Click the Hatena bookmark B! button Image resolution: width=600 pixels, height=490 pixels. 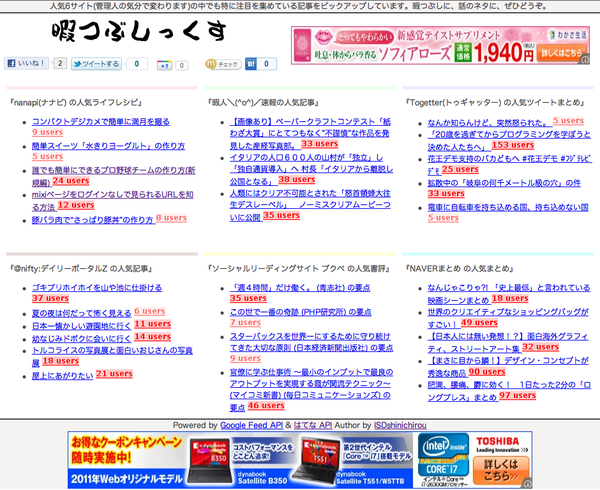pyautogui.click(x=251, y=64)
